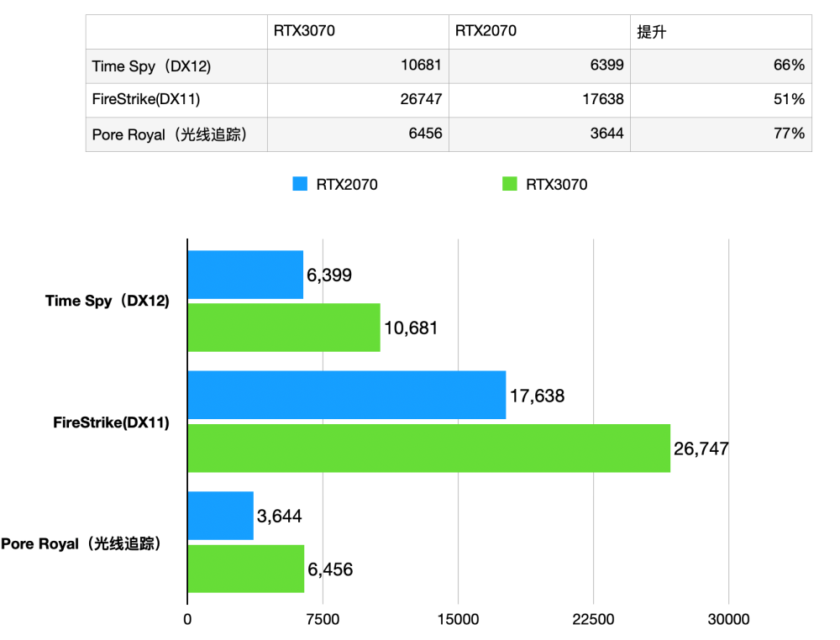Select the Time Spy (DX12) table row label
This screenshot has height=640, width=840.
point(151,66)
